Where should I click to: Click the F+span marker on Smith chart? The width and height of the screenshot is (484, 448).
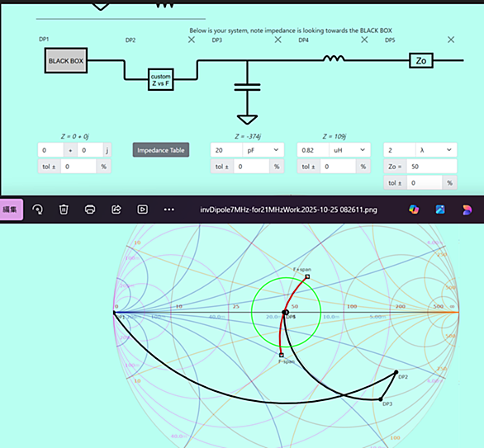307,276
